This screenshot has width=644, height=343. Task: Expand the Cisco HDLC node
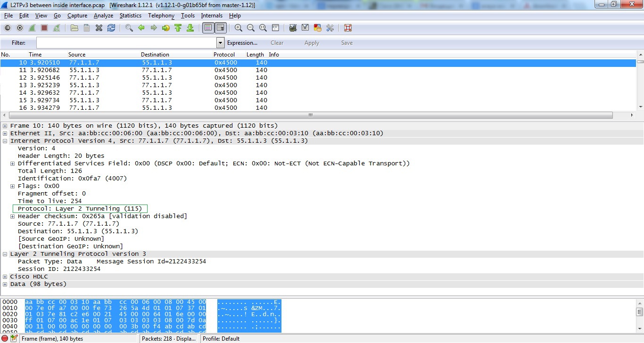pyautogui.click(x=5, y=277)
